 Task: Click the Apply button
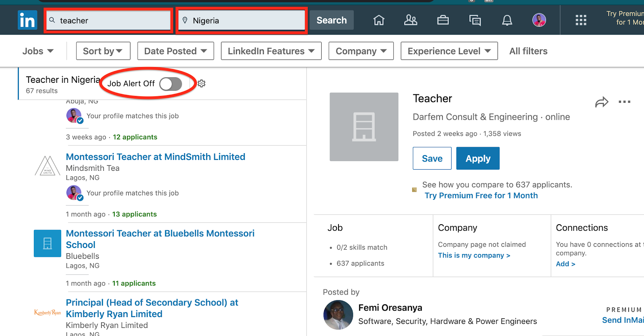point(478,158)
